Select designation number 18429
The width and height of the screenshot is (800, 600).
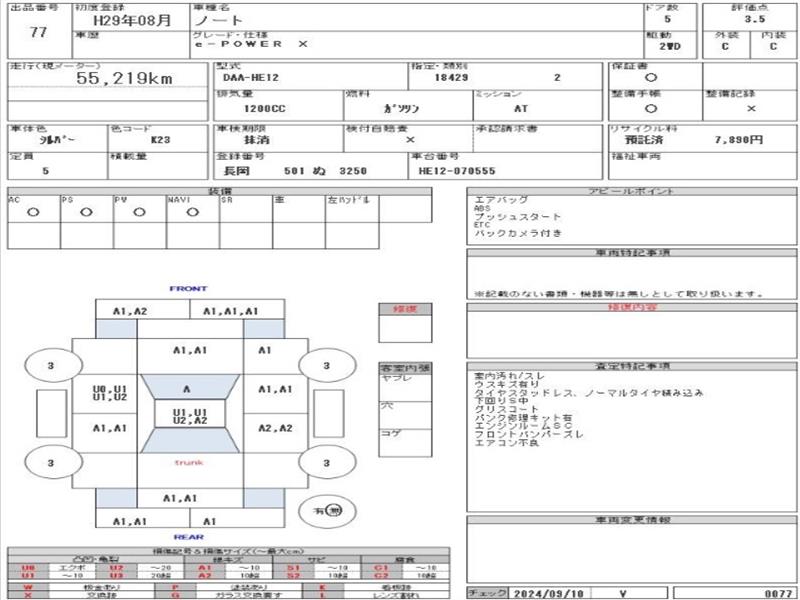(451, 78)
